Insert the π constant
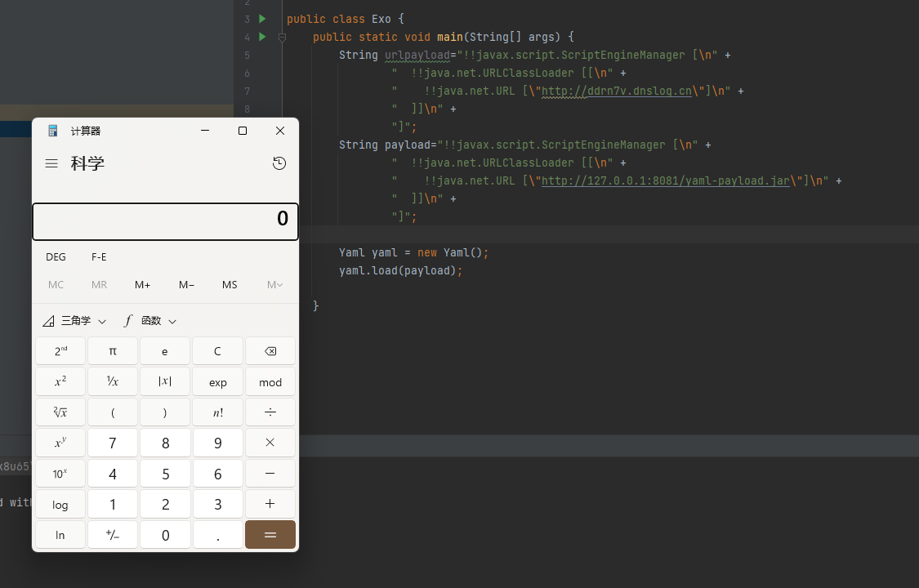The height and width of the screenshot is (588, 919). click(x=113, y=351)
